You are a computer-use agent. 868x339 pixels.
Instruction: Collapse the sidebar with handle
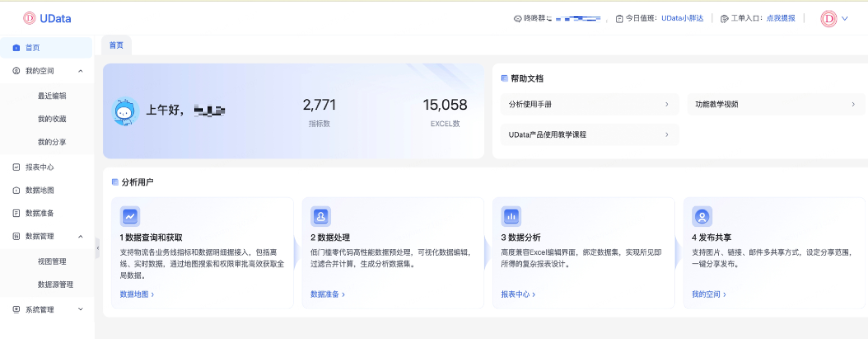(x=98, y=248)
